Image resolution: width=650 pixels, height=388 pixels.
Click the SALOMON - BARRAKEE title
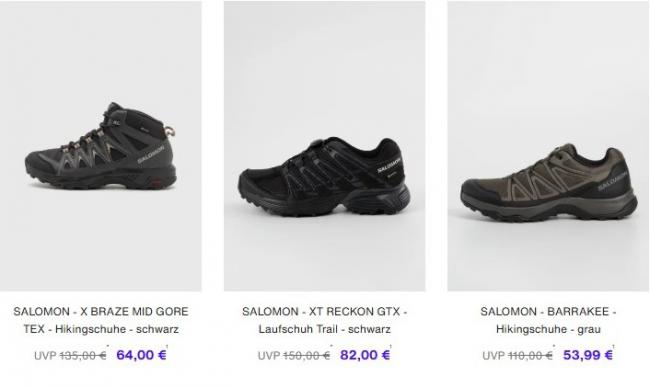[x=548, y=311]
